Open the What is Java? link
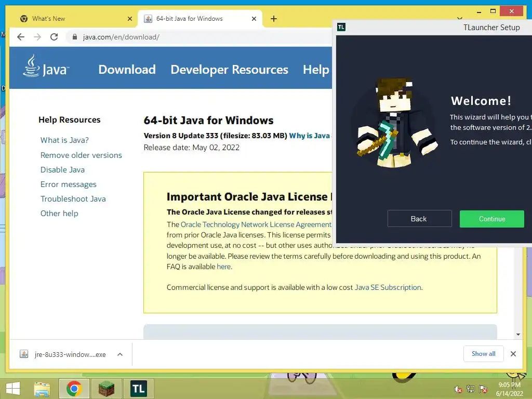The width and height of the screenshot is (532, 399). coord(64,140)
